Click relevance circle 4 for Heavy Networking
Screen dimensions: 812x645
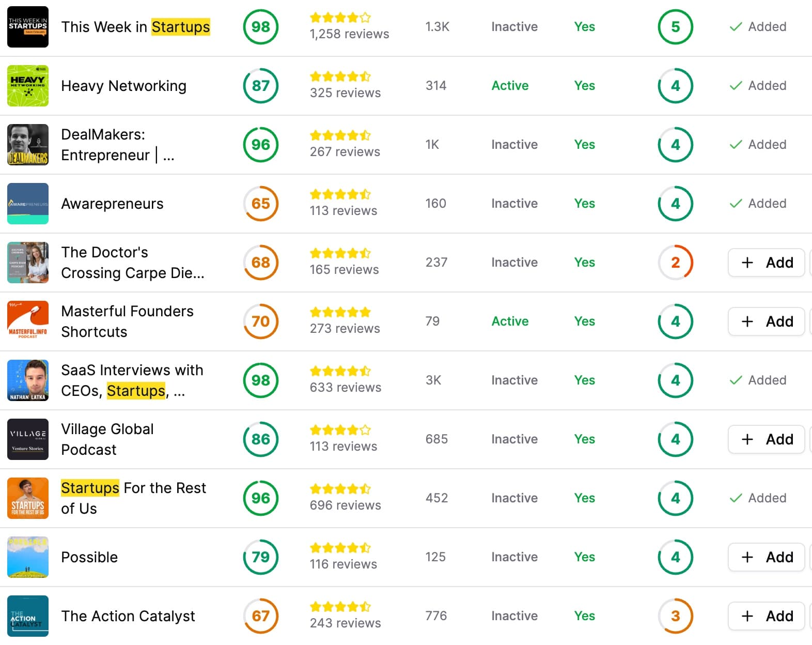click(676, 86)
